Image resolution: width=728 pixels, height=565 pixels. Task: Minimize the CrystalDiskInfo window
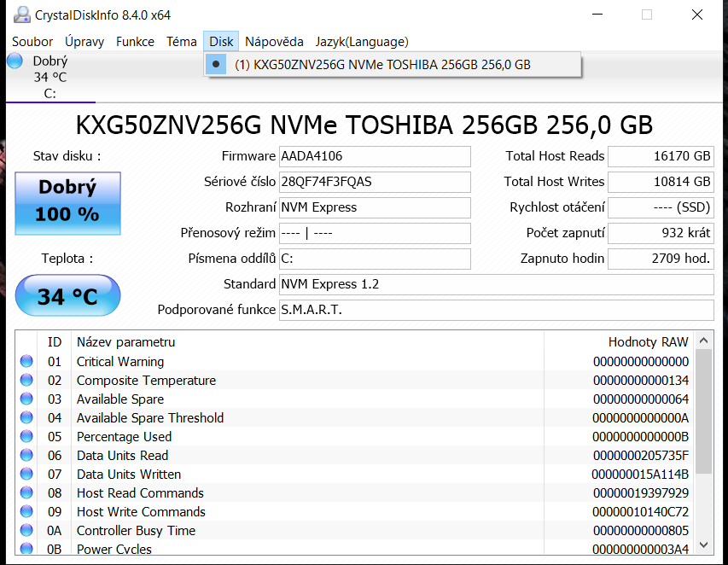tap(597, 15)
